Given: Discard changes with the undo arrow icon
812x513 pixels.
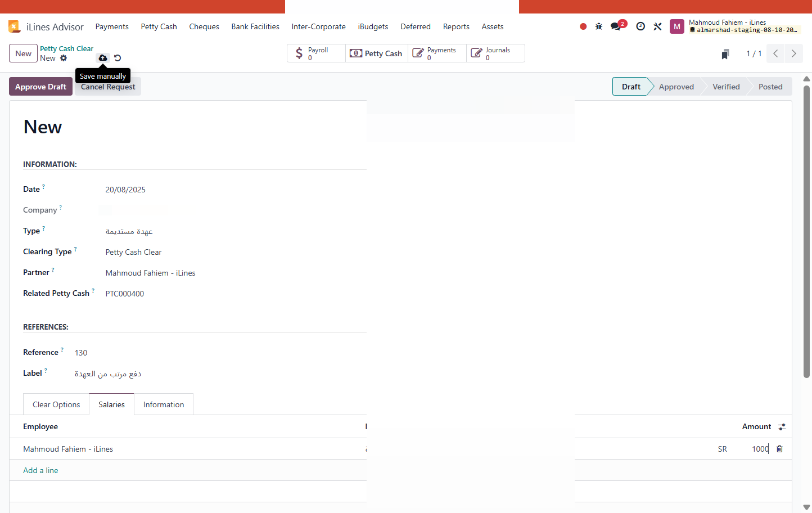Looking at the screenshot, I should point(118,58).
